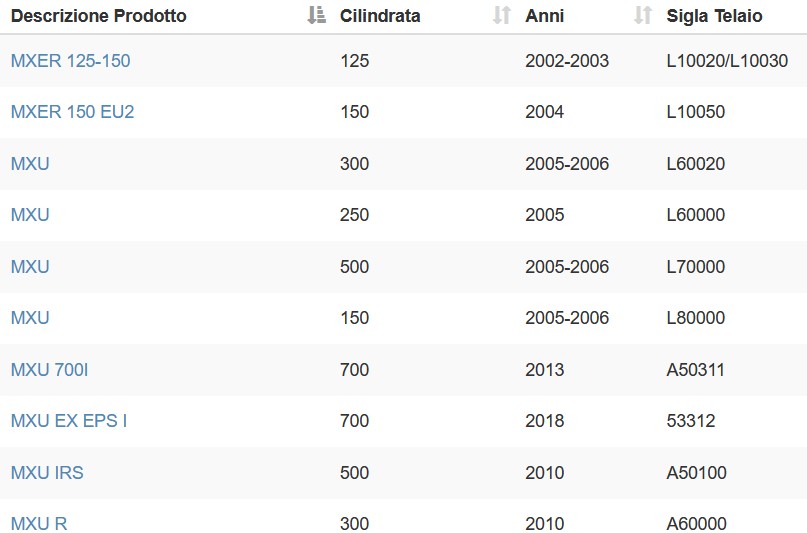Open the MXU R product link
The image size is (807, 533).
[x=39, y=523]
